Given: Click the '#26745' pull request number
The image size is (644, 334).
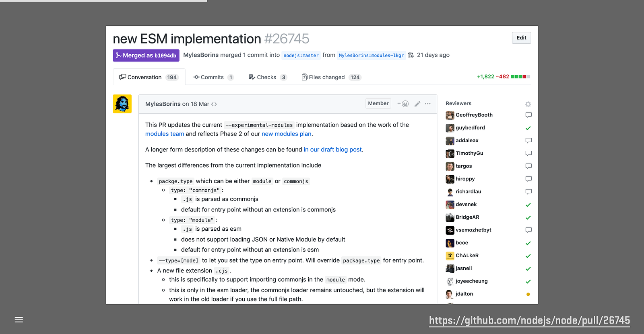Looking at the screenshot, I should click(x=287, y=39).
